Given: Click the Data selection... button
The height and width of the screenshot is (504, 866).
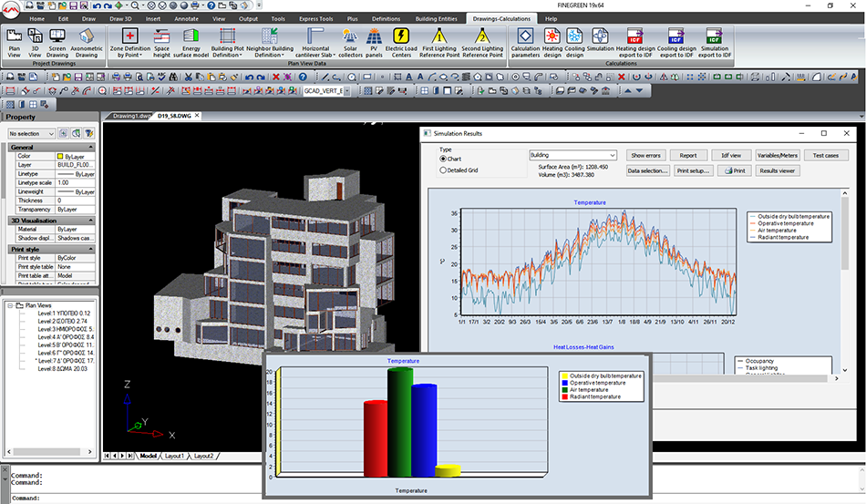Looking at the screenshot, I should coord(647,171).
